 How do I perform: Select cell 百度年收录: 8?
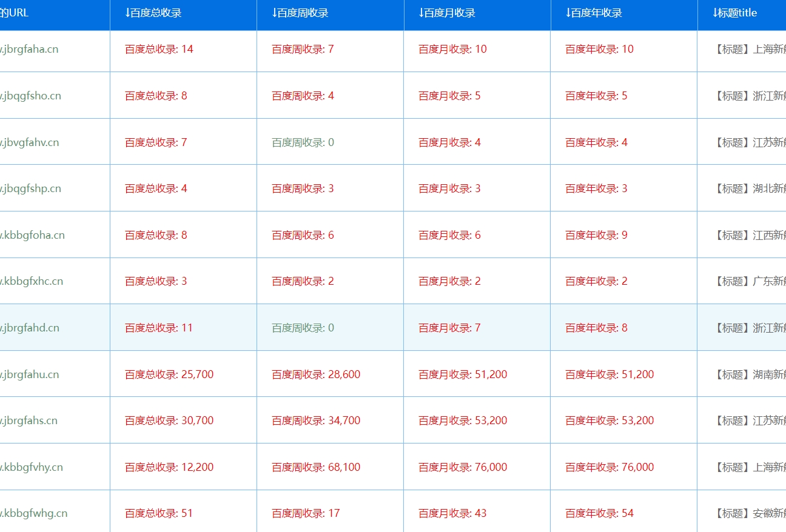pyautogui.click(x=596, y=328)
